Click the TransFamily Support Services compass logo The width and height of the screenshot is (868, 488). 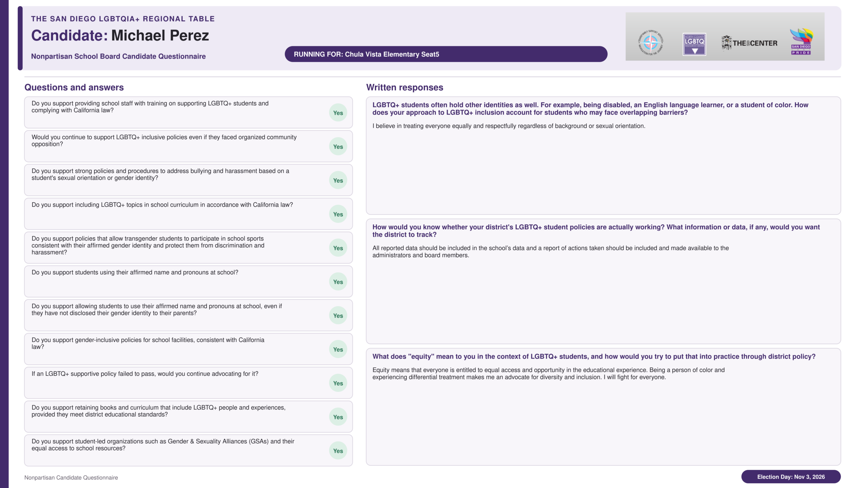click(x=650, y=43)
